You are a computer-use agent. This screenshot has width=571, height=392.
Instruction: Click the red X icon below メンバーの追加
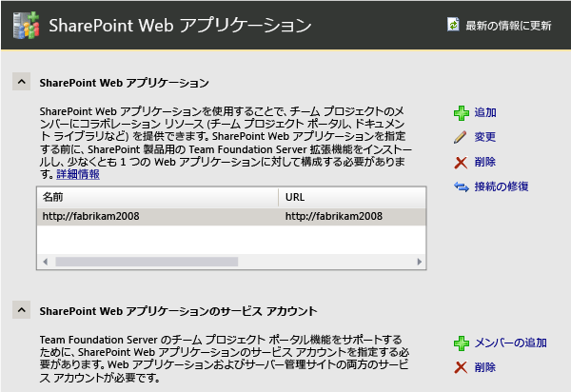(461, 367)
